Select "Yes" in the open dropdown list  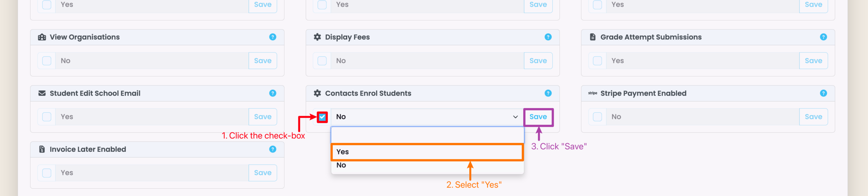tap(427, 152)
